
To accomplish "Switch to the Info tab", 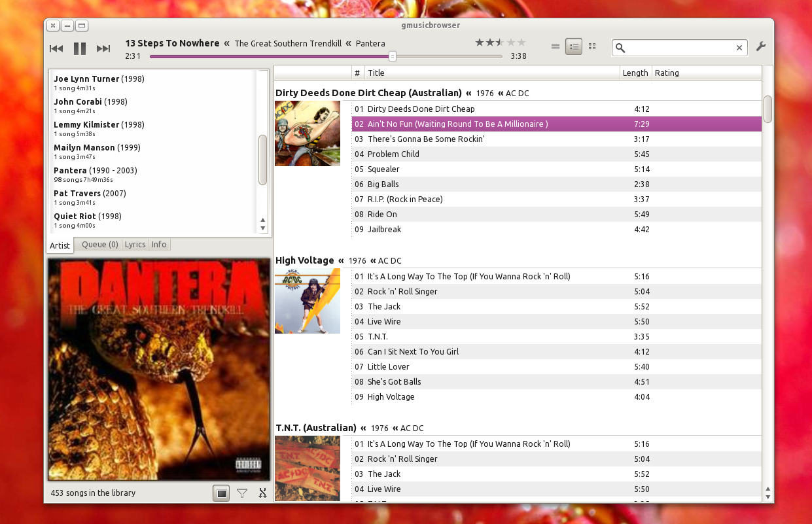I will tap(159, 245).
